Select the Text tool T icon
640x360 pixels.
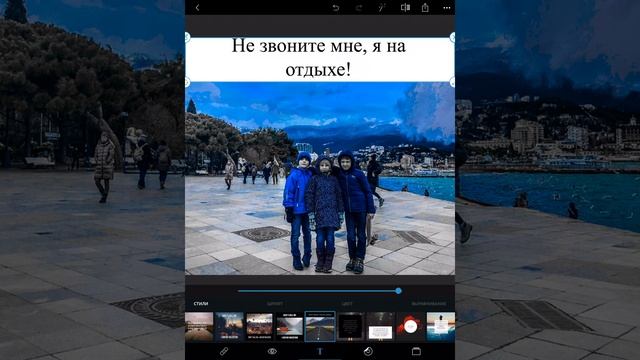tap(320, 351)
